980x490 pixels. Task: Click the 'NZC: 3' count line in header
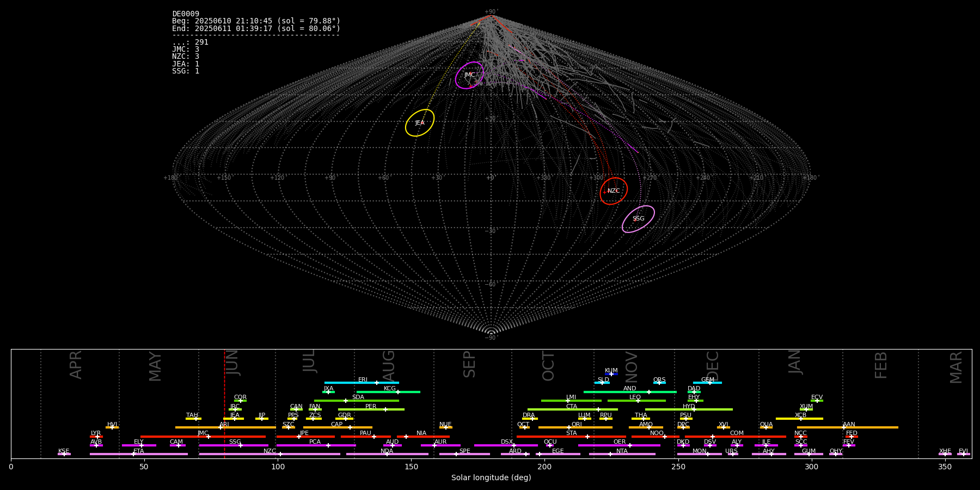pos(186,57)
